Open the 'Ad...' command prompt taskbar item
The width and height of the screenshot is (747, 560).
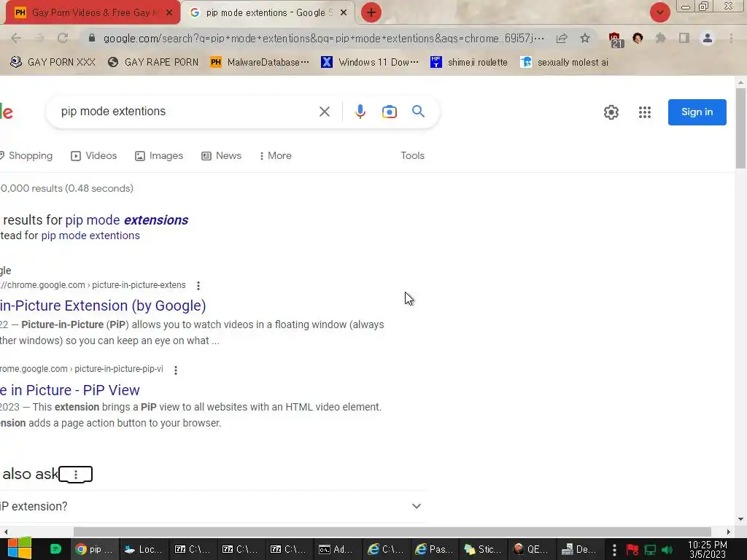[336, 550]
